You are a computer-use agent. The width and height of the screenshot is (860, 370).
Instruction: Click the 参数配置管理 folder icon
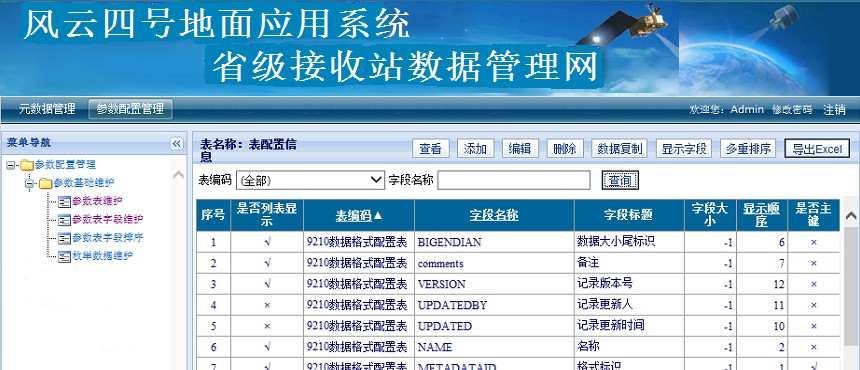tap(27, 164)
